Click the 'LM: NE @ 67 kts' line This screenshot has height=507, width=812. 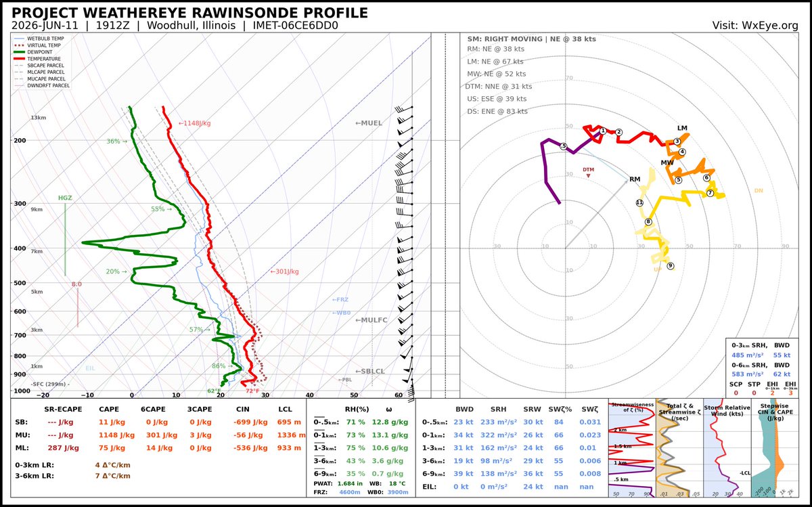tap(495, 61)
